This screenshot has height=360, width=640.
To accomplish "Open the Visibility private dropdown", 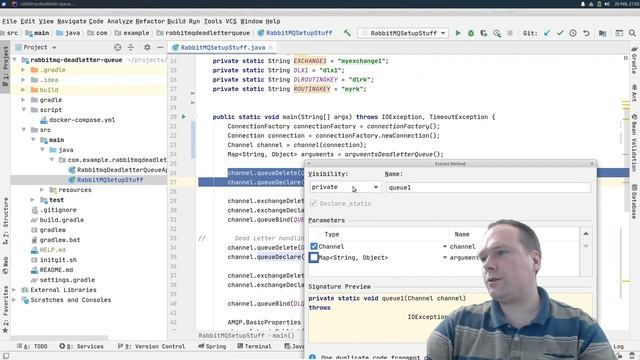I will coord(345,187).
